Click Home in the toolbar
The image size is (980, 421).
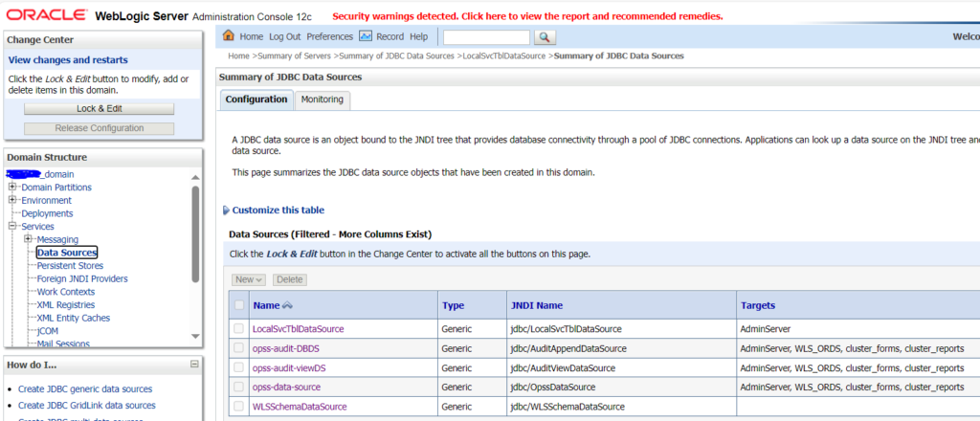[252, 37]
